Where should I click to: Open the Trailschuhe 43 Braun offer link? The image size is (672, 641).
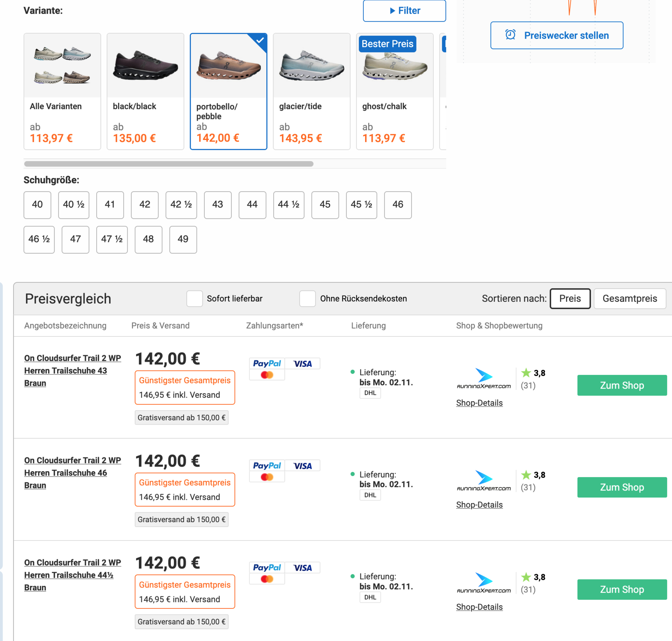(x=72, y=371)
